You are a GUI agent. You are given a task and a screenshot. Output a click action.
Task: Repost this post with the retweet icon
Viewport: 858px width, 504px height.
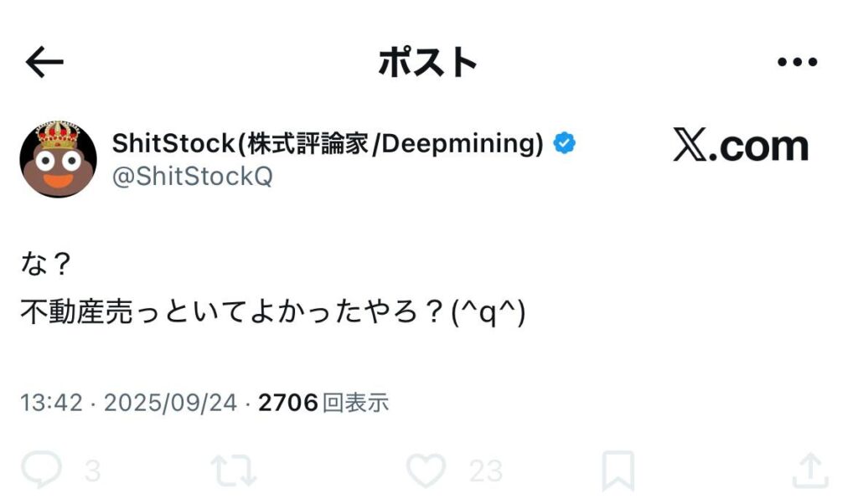[232, 471]
